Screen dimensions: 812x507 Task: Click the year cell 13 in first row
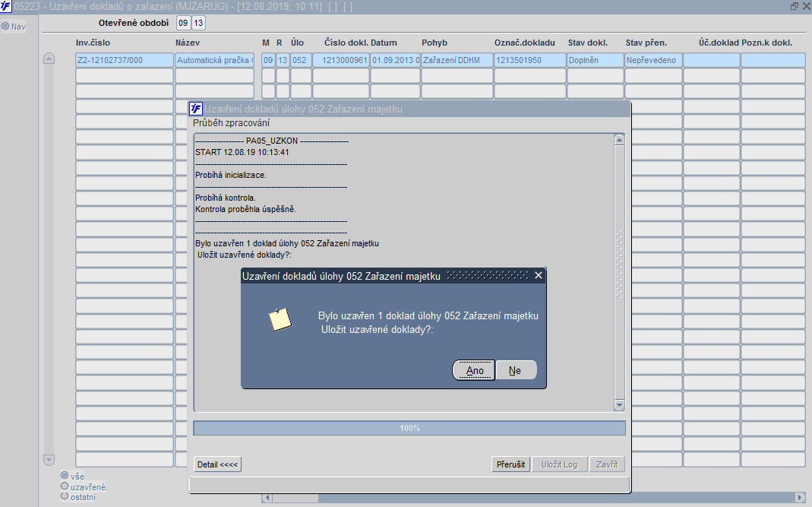coord(283,60)
